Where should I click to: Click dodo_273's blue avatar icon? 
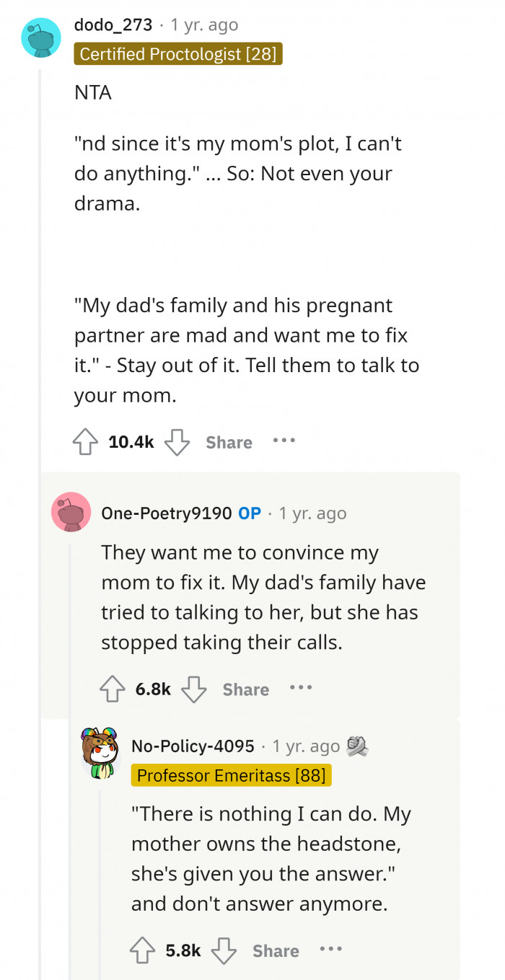pyautogui.click(x=41, y=37)
